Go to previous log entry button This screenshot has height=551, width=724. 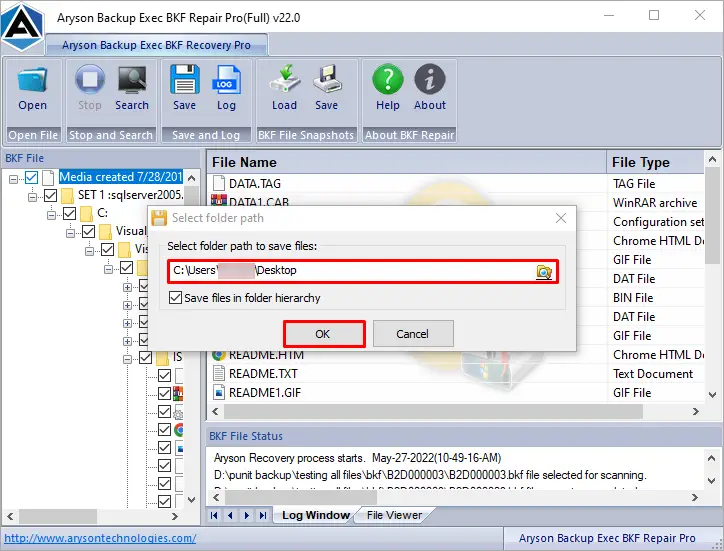point(230,515)
